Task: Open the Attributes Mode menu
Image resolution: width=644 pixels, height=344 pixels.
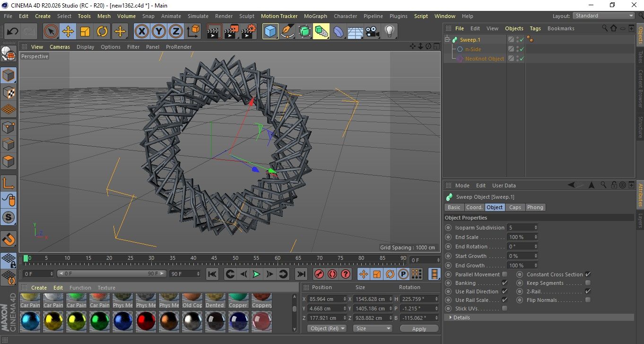Action: point(462,185)
